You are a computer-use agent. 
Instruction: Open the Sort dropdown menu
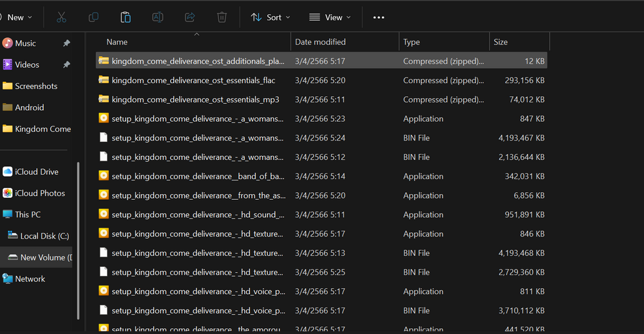pos(270,17)
